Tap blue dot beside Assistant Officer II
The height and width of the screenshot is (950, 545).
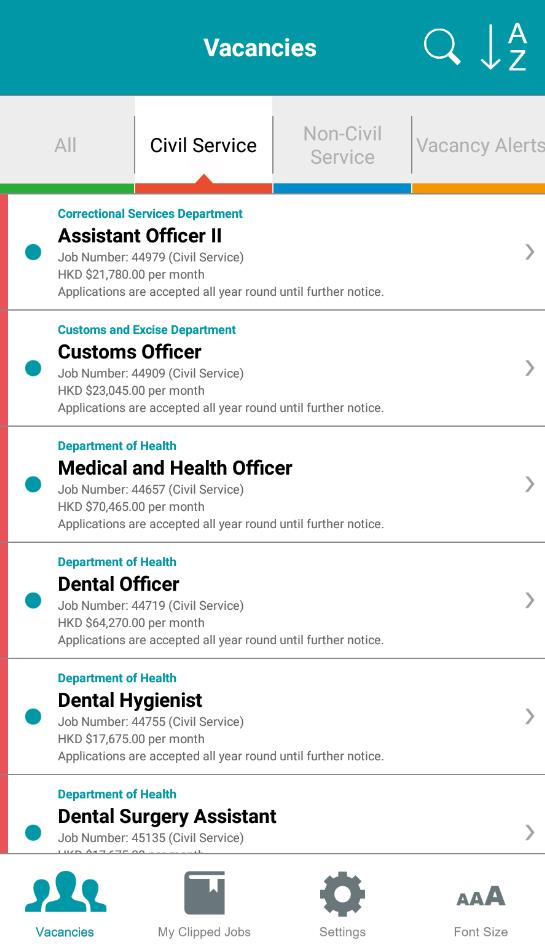click(33, 252)
